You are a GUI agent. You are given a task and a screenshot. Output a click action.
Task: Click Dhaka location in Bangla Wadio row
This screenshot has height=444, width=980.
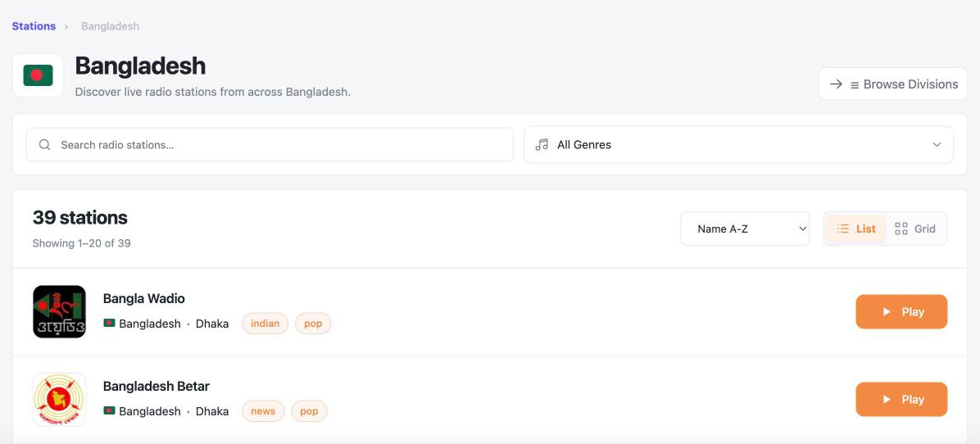point(212,324)
